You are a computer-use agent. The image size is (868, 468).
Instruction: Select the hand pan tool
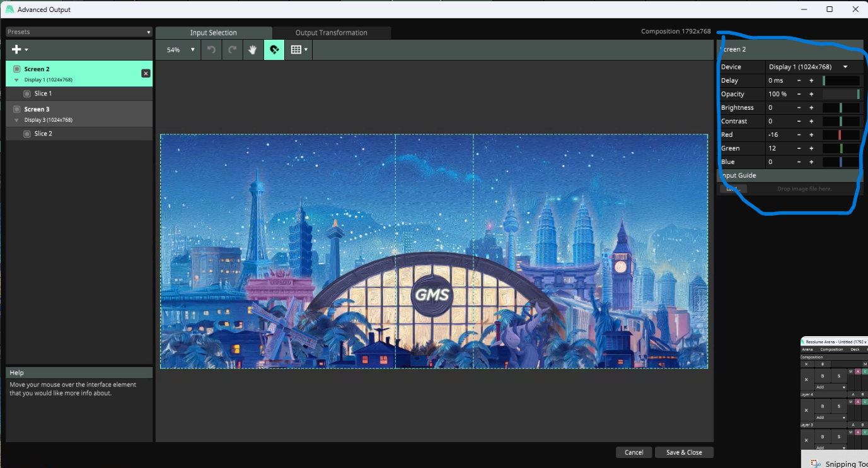click(253, 50)
